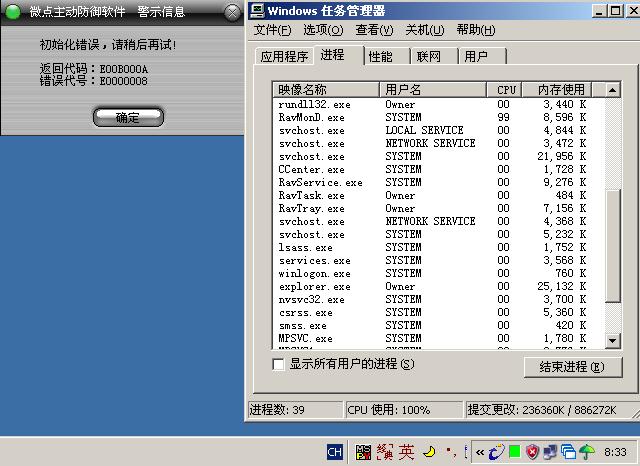Sort by 用户名 column header
This screenshot has height=466, width=640.
[x=433, y=89]
